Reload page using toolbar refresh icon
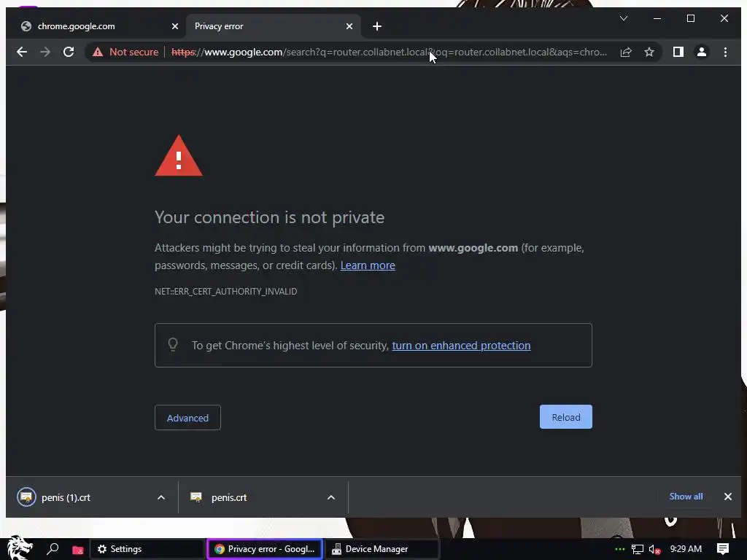The height and width of the screenshot is (560, 747). coord(69,52)
